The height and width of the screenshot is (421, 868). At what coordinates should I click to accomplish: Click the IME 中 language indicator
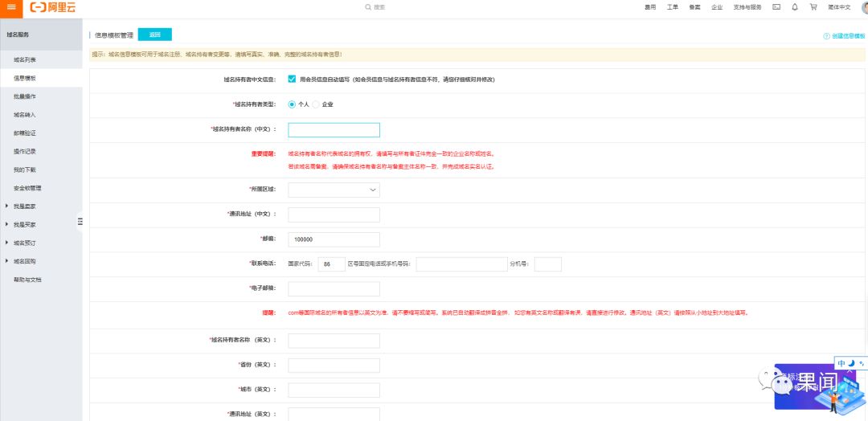click(x=841, y=363)
